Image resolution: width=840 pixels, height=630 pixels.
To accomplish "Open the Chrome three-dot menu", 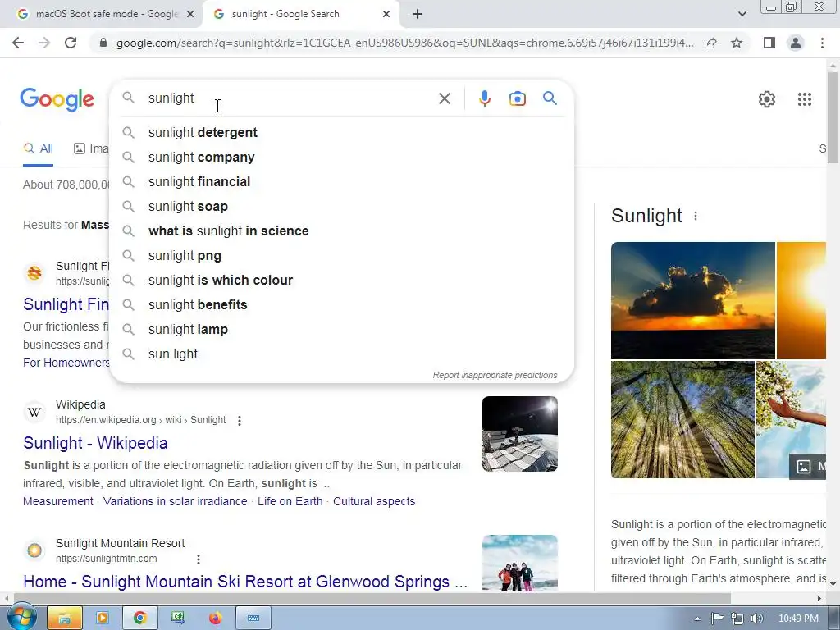I will coord(822,43).
